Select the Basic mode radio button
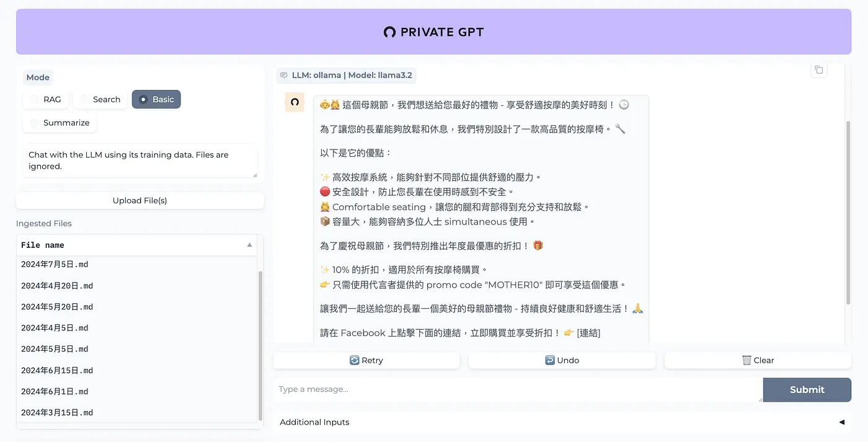This screenshot has width=868, height=442. [x=143, y=99]
